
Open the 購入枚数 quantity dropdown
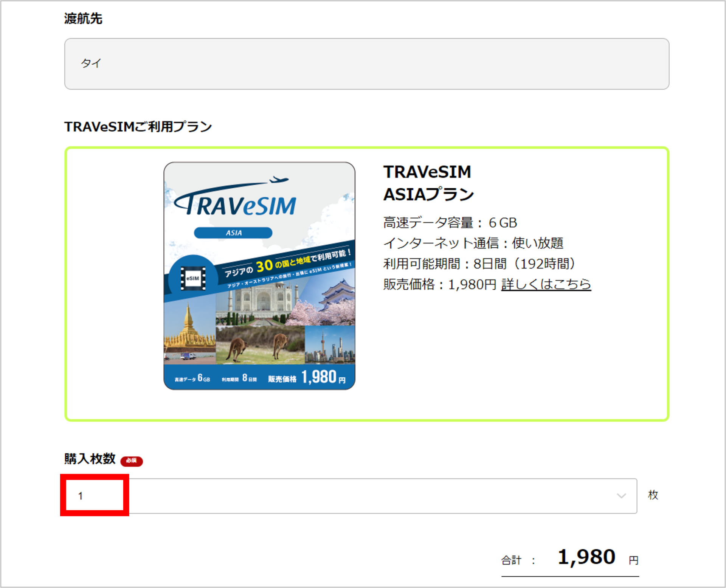pyautogui.click(x=348, y=495)
